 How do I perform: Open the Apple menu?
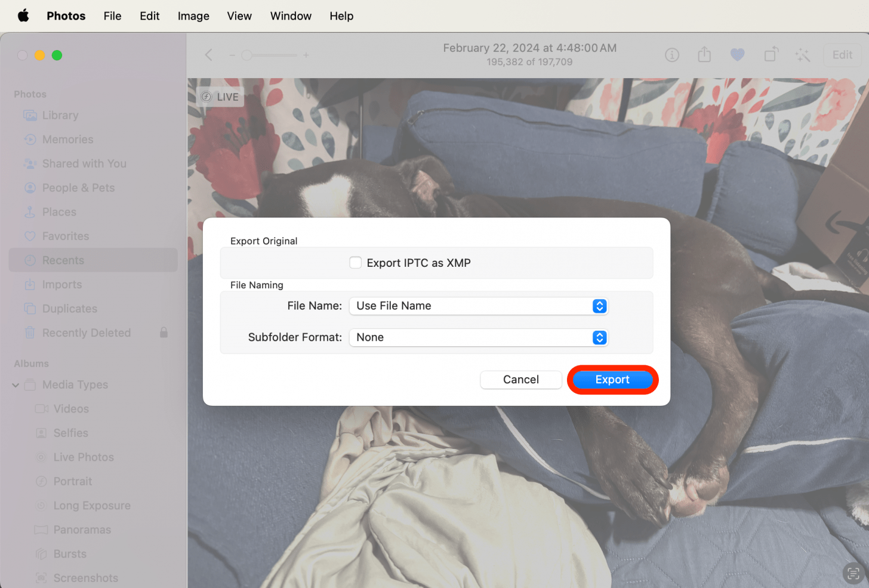tap(23, 16)
